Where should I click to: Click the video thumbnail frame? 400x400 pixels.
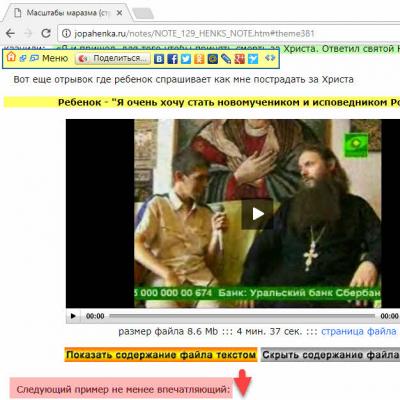(x=233, y=213)
